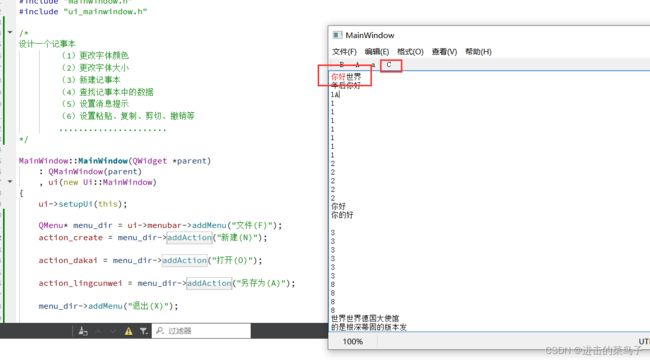Click the 设计一个记事本 comment line
Image resolution: width=650 pixels, height=360 pixels.
[x=47, y=44]
